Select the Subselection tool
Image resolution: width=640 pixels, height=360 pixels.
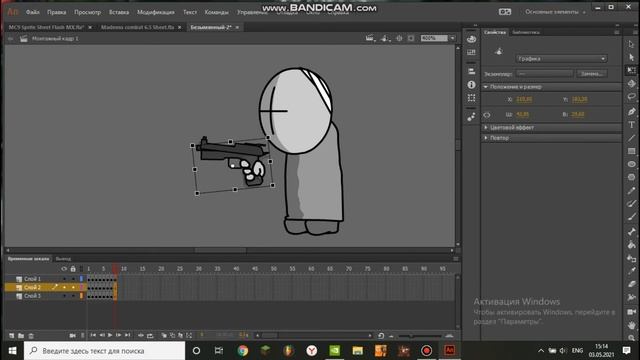pyautogui.click(x=631, y=58)
